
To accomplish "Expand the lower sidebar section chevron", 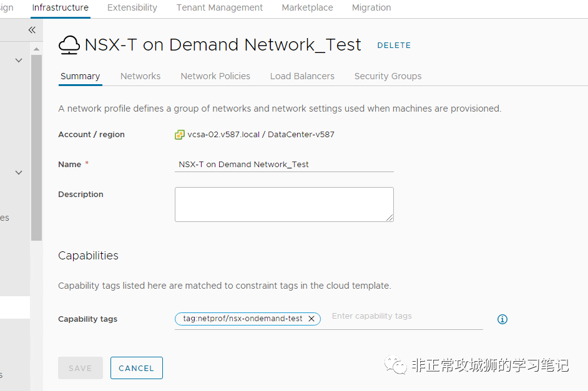I will pos(19,173).
